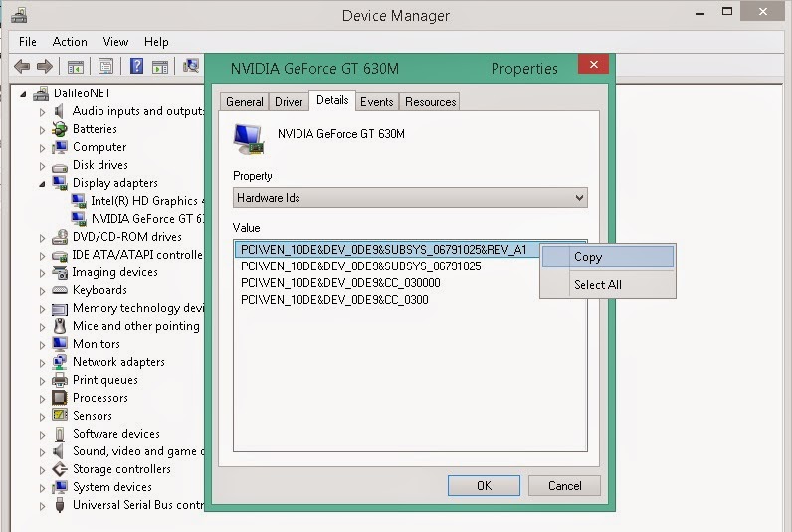Image resolution: width=792 pixels, height=532 pixels.
Task: Click the Forward arrow toolbar icon
Action: 45,66
